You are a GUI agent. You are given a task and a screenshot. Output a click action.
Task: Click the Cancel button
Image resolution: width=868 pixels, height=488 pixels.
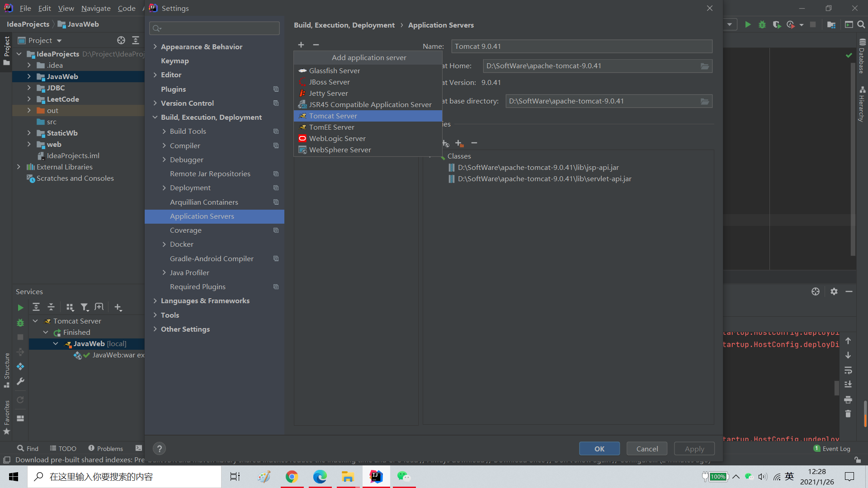[647, 449]
